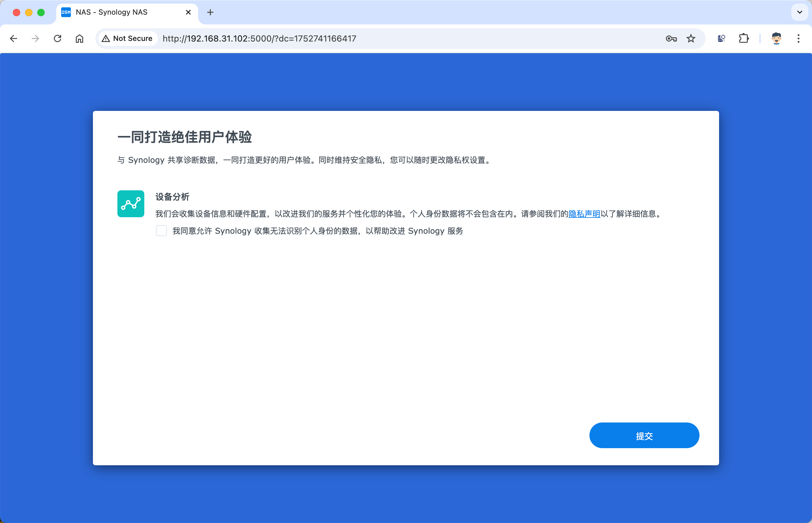Close the NAS - Synology NAS tab
812x523 pixels.
[x=188, y=13]
